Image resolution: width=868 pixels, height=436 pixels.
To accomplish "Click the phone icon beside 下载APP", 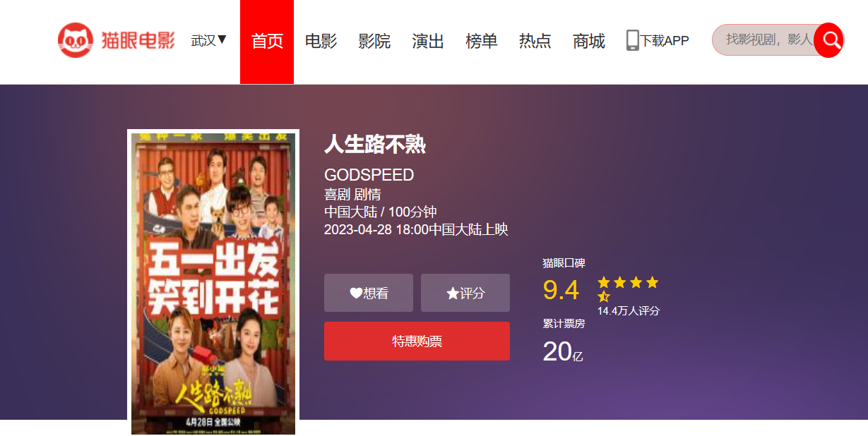I will (633, 40).
